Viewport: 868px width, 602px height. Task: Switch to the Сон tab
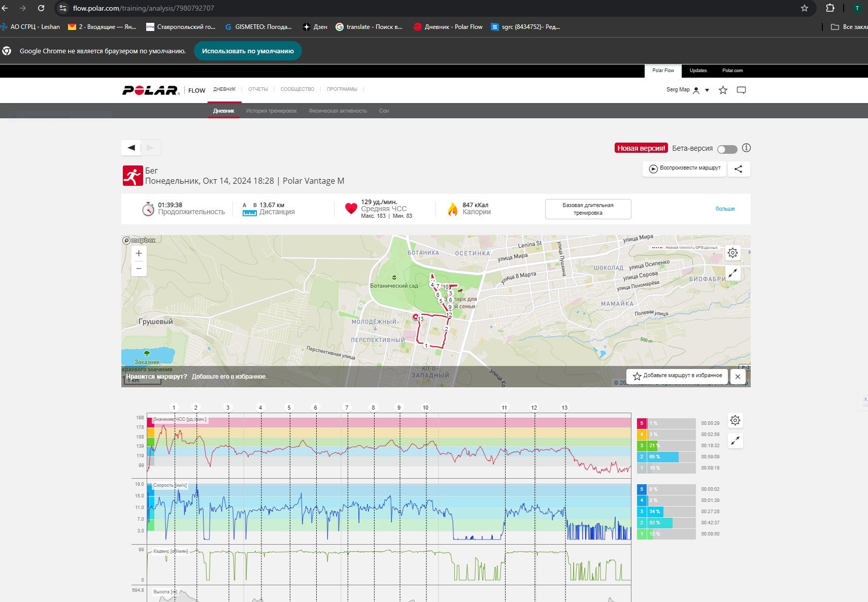384,111
